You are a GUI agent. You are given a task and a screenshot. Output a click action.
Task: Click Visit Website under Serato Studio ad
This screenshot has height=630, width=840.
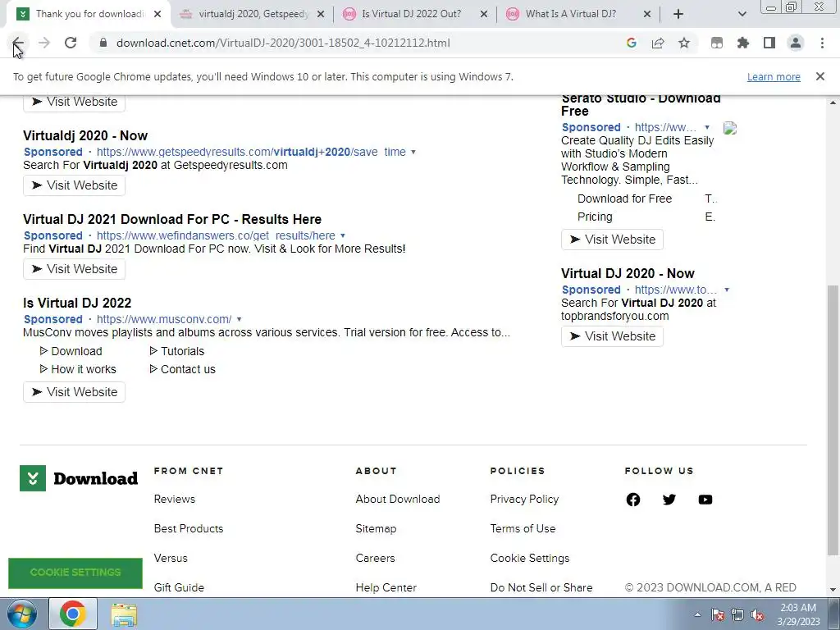tap(612, 240)
